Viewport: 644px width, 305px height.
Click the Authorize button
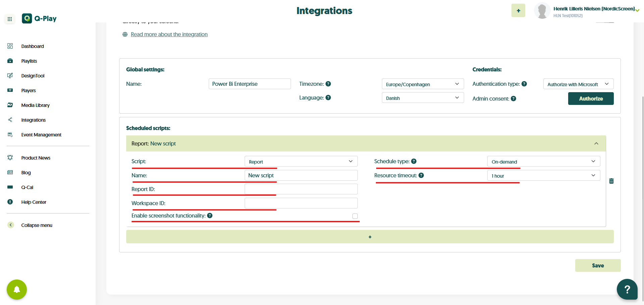click(x=591, y=99)
